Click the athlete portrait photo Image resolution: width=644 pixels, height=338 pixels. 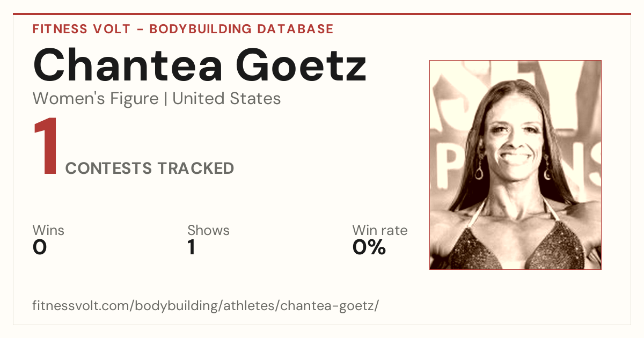(x=515, y=165)
